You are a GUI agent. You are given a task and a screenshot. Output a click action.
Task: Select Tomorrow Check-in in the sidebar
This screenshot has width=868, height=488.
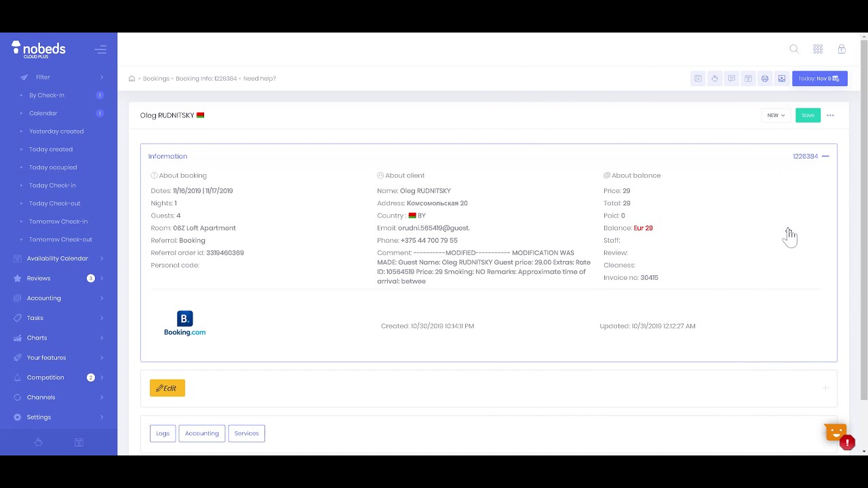pyautogui.click(x=58, y=222)
